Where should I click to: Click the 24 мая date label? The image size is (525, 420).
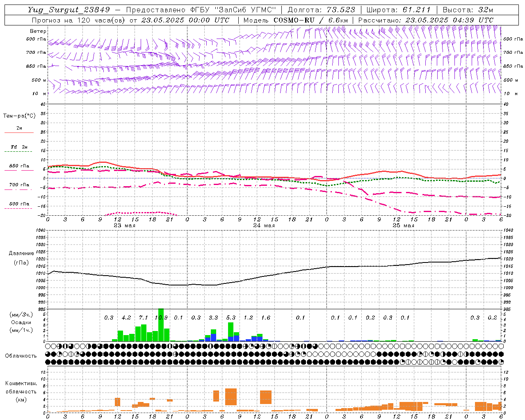(264, 226)
